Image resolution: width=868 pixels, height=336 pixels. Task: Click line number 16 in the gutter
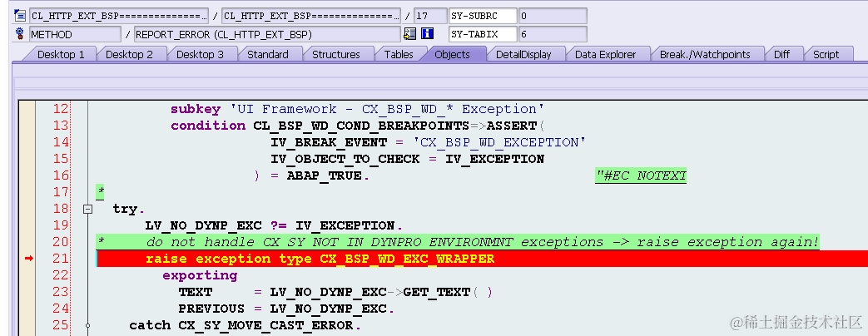(x=61, y=175)
